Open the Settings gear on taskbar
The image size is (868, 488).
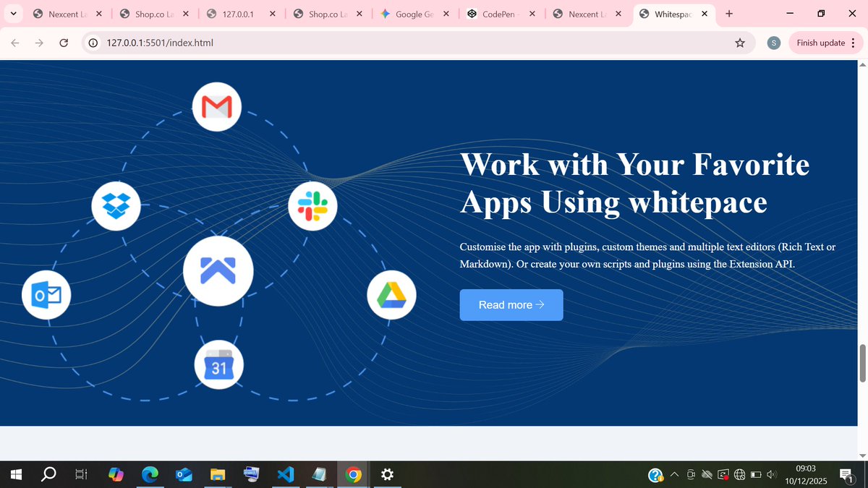coord(387,474)
